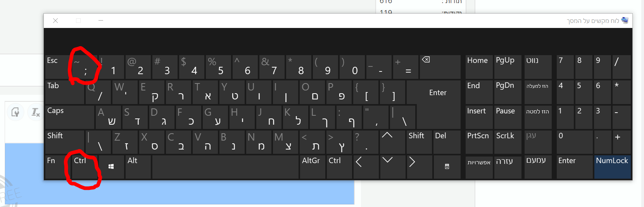
Task: Toggle the NumLock key off
Action: click(612, 167)
